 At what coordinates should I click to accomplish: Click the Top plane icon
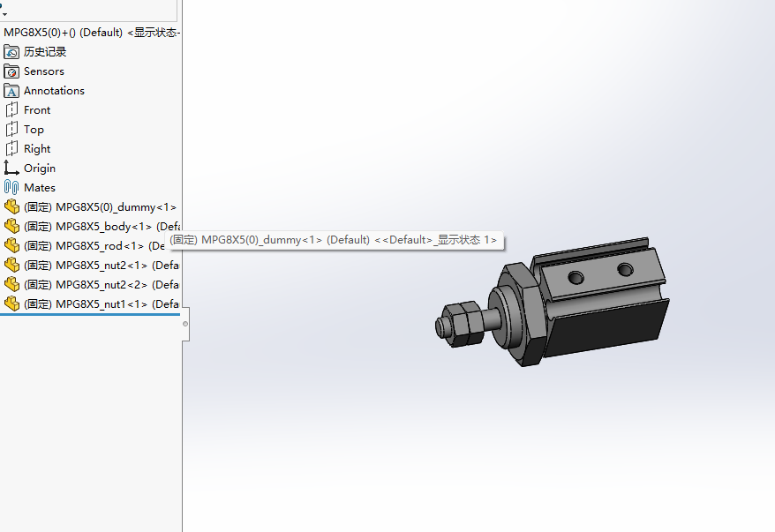tap(11, 130)
